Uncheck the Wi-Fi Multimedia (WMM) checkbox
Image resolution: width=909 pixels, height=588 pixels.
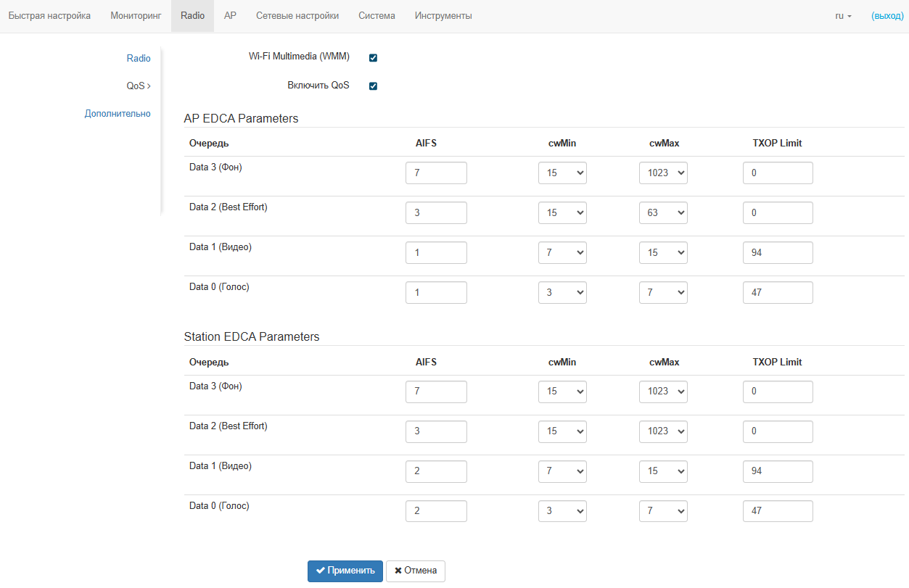373,58
